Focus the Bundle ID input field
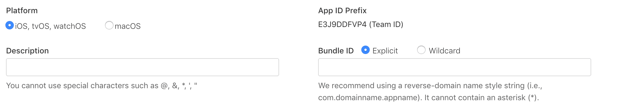The width and height of the screenshot is (644, 111). [x=455, y=67]
